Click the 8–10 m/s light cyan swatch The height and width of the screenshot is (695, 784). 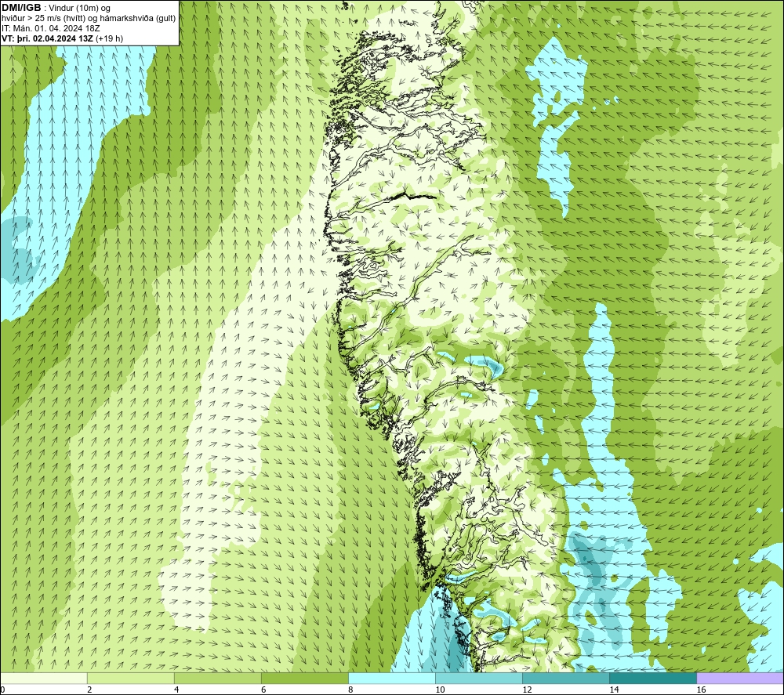[392, 678]
